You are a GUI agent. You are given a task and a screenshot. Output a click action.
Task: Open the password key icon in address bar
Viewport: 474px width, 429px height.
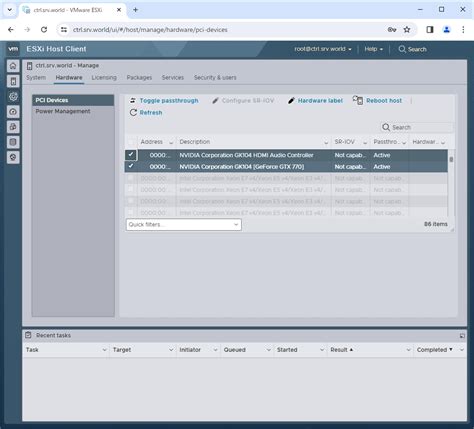[392, 30]
